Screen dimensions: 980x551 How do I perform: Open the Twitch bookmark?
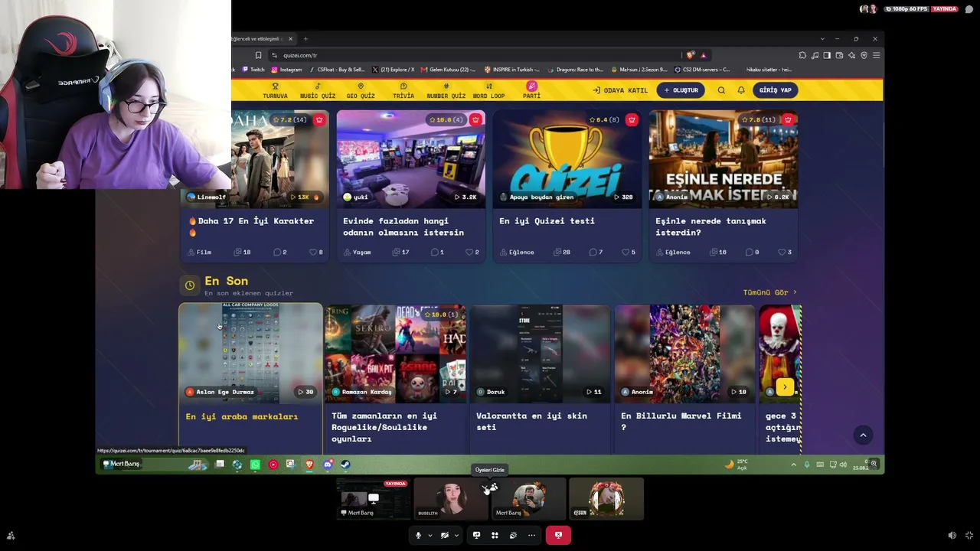click(x=253, y=70)
